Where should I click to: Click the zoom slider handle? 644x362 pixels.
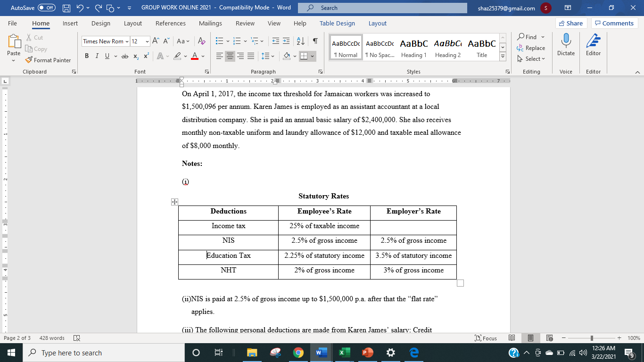point(592,338)
